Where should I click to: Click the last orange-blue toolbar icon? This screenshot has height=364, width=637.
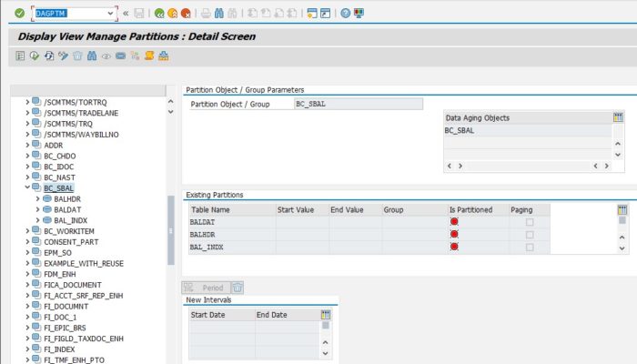(163, 56)
